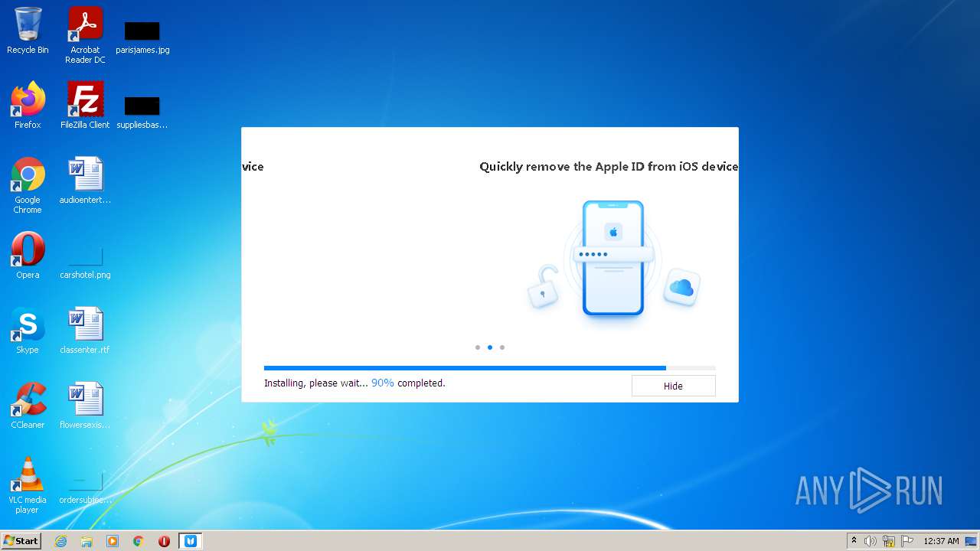Open the Start menu
Image resolution: width=980 pixels, height=551 pixels.
tap(21, 541)
